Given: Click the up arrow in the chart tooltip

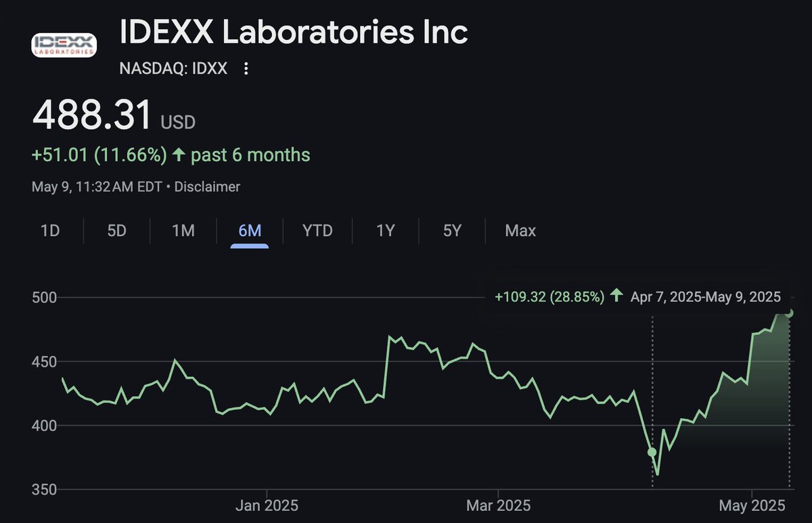Looking at the screenshot, I should [616, 296].
